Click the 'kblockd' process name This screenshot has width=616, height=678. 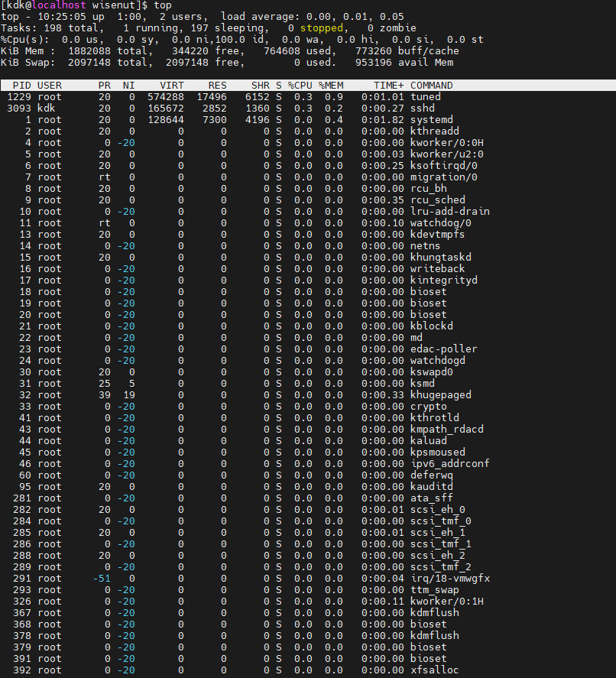[x=431, y=326]
